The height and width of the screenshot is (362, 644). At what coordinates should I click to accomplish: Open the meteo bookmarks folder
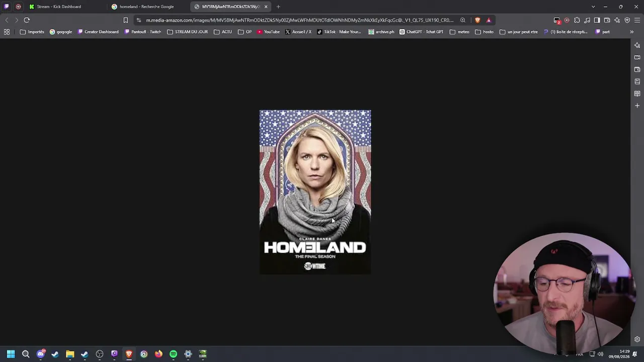459,32
